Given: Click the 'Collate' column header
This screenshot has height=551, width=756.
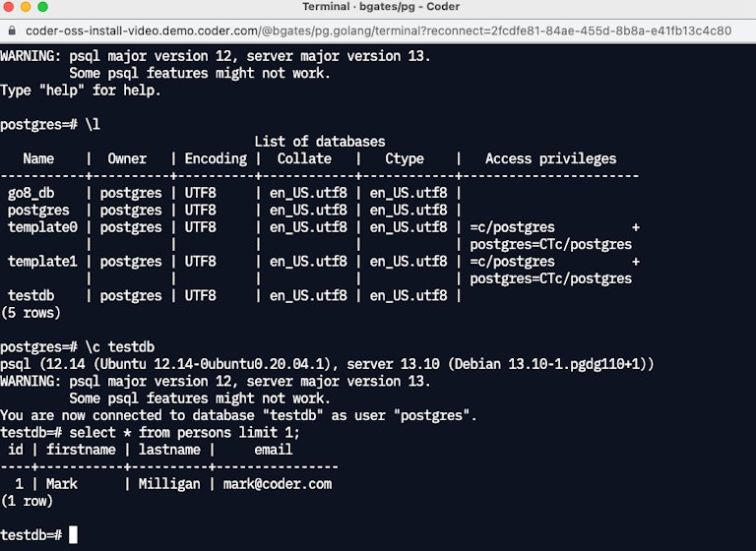Looking at the screenshot, I should [x=304, y=158].
